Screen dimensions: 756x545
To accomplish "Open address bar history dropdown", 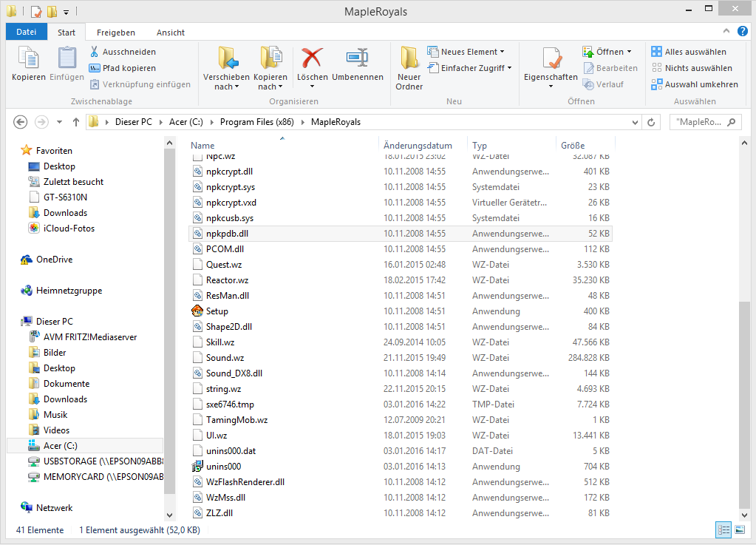I will pyautogui.click(x=635, y=123).
